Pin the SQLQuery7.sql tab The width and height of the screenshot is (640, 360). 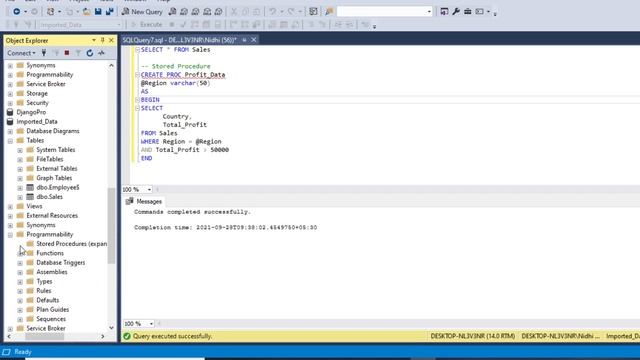[x=244, y=40]
